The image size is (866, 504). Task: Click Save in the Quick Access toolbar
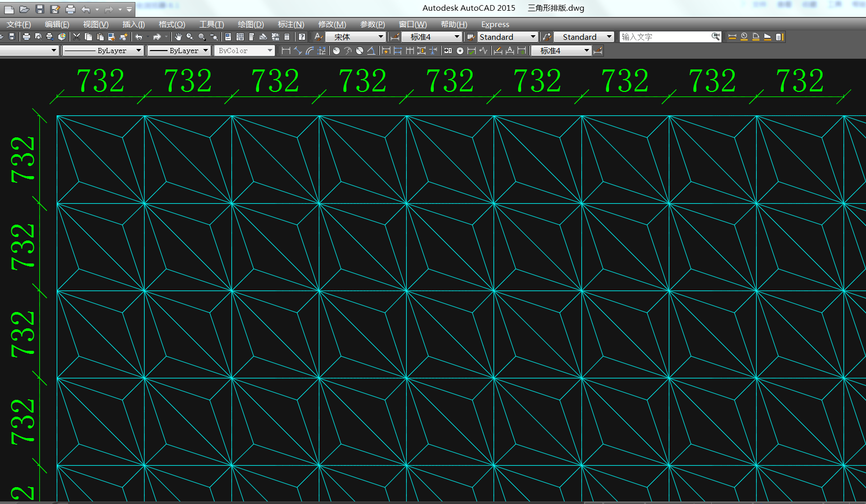(40, 9)
